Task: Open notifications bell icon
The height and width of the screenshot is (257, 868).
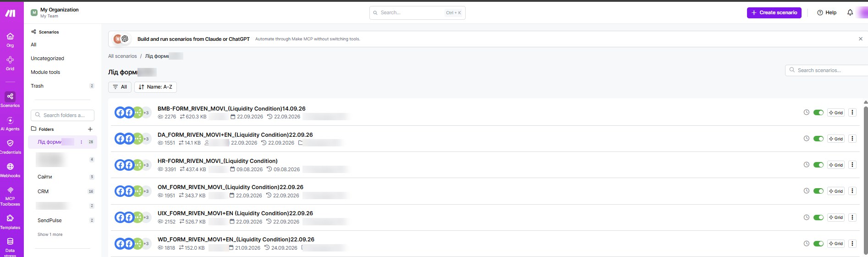Action: (x=850, y=12)
